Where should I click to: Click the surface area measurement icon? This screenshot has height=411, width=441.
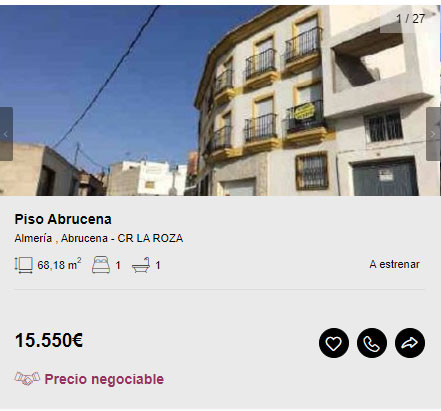pyautogui.click(x=24, y=265)
